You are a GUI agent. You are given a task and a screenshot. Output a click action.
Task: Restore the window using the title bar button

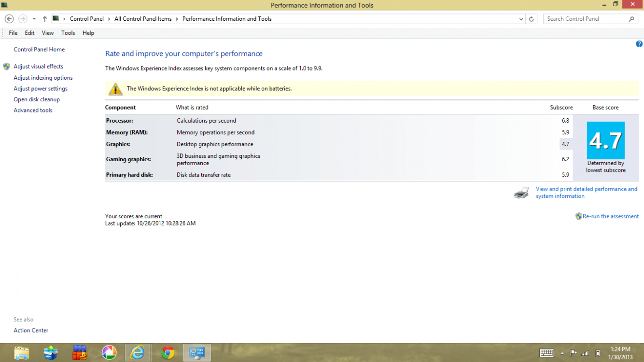[x=616, y=4]
